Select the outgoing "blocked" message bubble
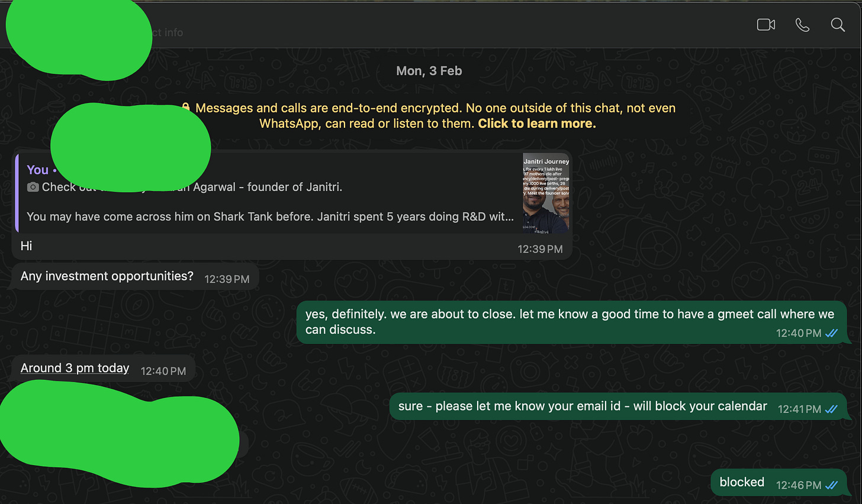862x504 pixels. coord(778,483)
